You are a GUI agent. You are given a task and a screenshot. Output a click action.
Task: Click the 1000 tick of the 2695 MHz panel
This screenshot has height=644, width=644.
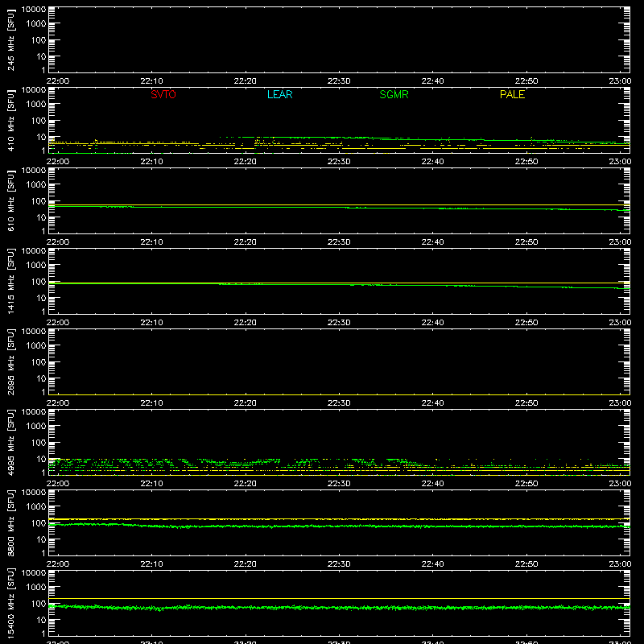[36, 346]
